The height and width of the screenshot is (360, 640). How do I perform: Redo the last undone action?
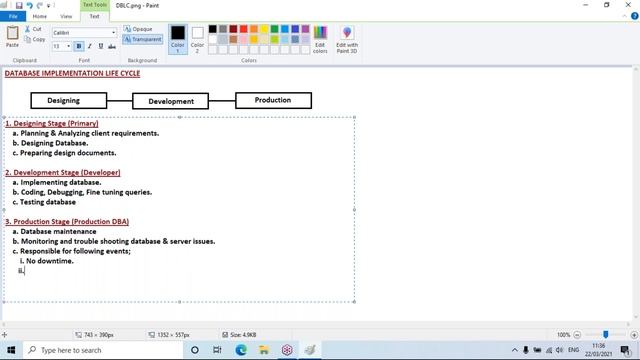[40, 5]
